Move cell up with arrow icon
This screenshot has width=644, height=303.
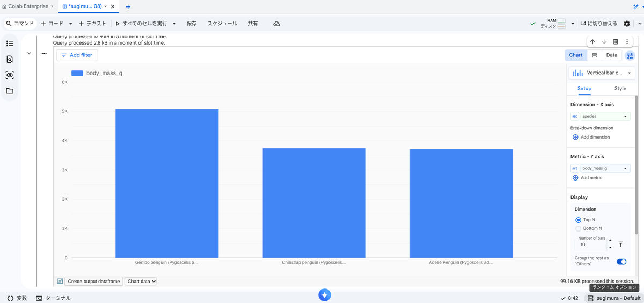tap(592, 42)
